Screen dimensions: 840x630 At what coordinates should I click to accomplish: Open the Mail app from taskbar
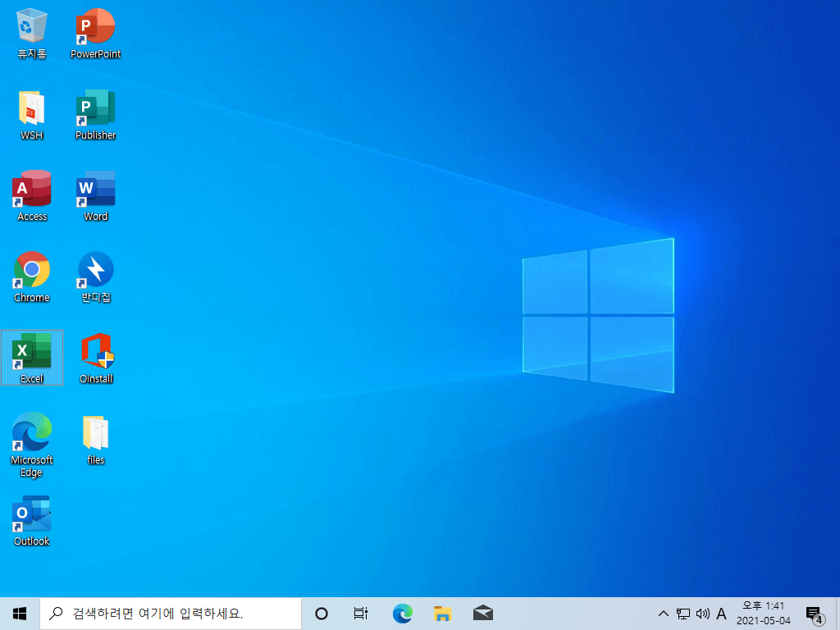pos(482,614)
